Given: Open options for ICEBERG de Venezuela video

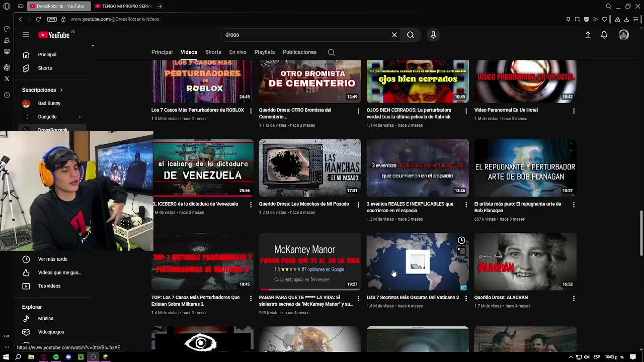Looking at the screenshot, I should [x=251, y=205].
